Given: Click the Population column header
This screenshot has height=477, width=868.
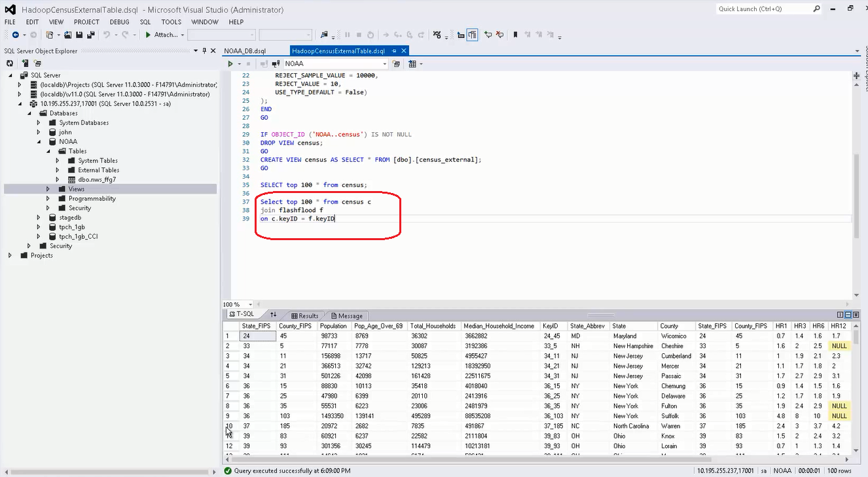Looking at the screenshot, I should click(334, 326).
